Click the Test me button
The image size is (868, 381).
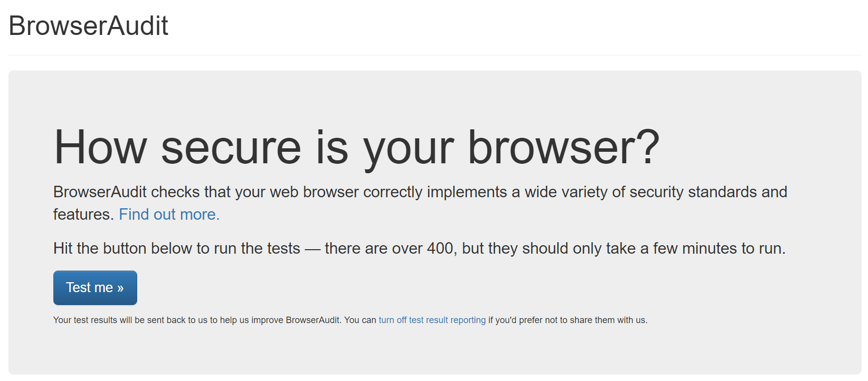pos(95,288)
